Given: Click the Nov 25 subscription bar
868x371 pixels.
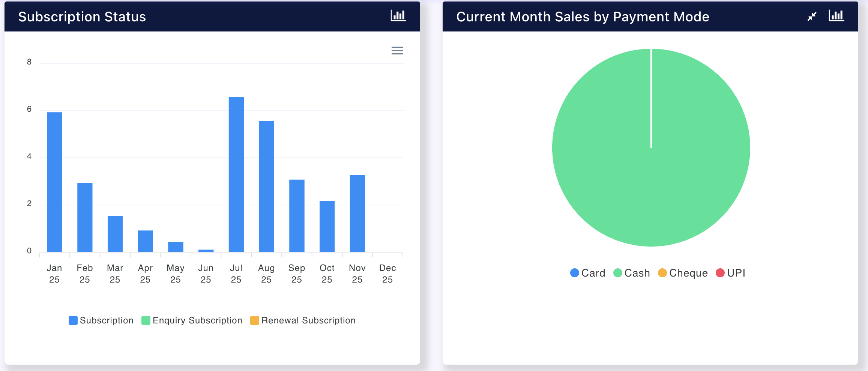Looking at the screenshot, I should pyautogui.click(x=357, y=213).
